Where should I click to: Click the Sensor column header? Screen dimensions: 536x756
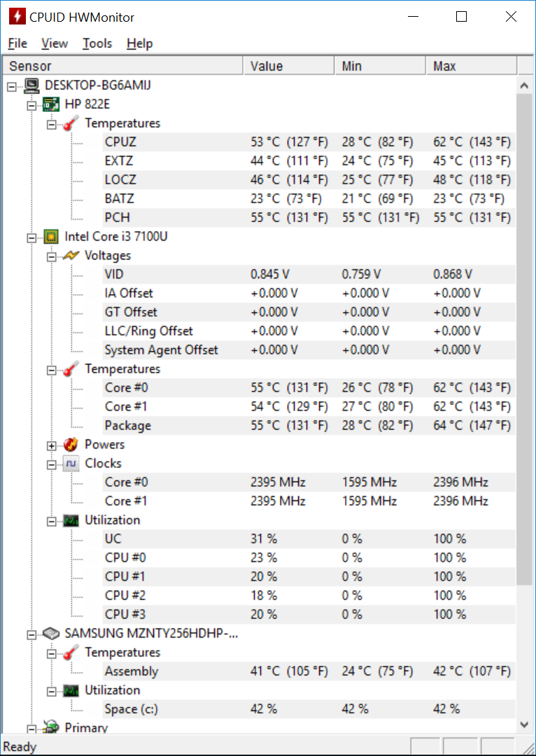click(123, 66)
